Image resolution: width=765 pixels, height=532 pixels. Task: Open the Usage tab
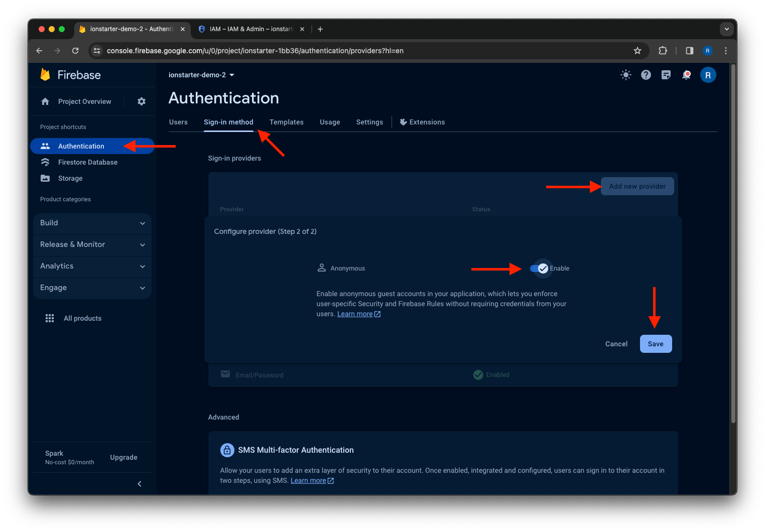(x=330, y=122)
